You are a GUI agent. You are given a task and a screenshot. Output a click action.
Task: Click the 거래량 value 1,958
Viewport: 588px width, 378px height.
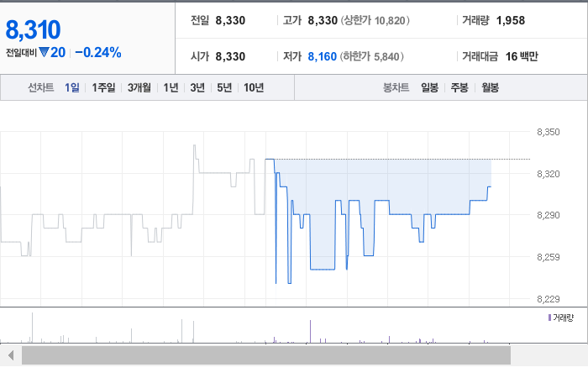tap(511, 20)
